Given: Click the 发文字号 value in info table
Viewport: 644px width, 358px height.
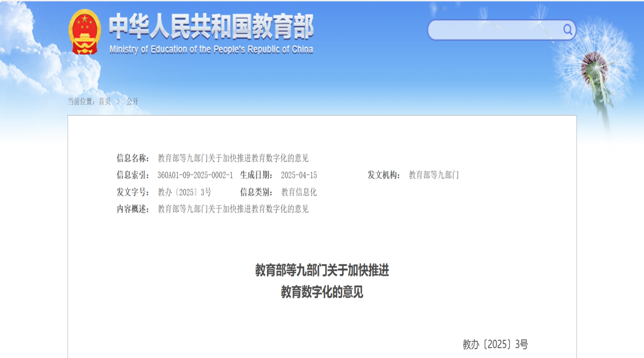Looking at the screenshot, I should click(184, 192).
